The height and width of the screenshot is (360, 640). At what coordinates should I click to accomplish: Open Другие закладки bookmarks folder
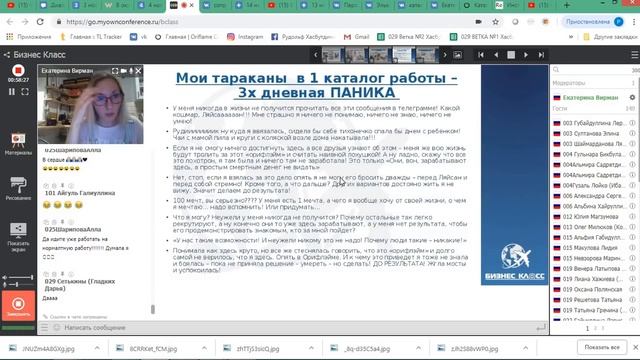click(610, 37)
